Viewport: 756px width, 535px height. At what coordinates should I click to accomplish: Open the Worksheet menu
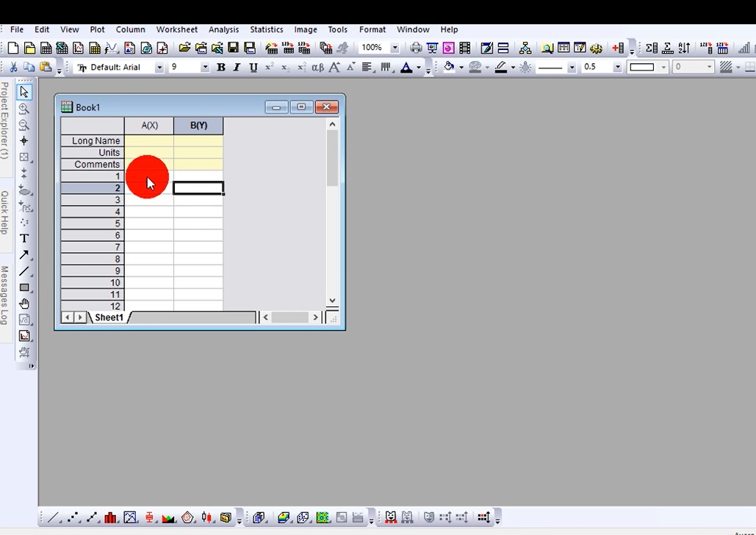(176, 29)
